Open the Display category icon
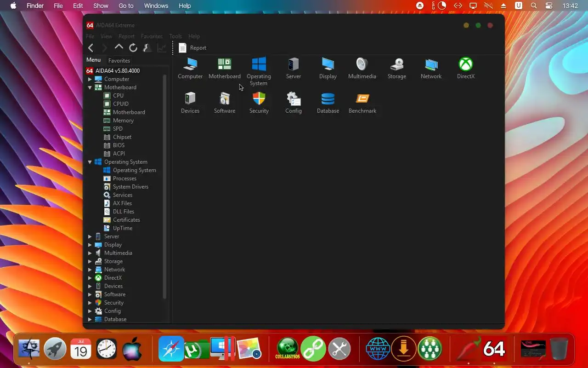 click(x=328, y=64)
